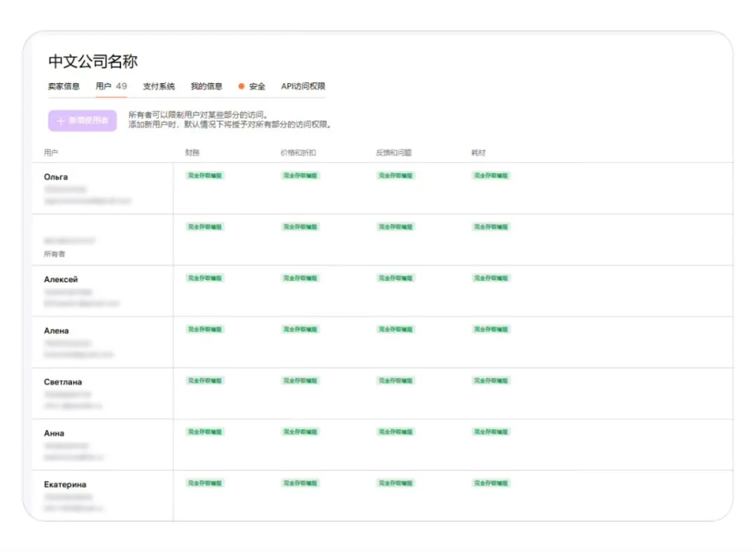Click the 反馈和问题 column header
This screenshot has width=756, height=552.
pos(395,153)
